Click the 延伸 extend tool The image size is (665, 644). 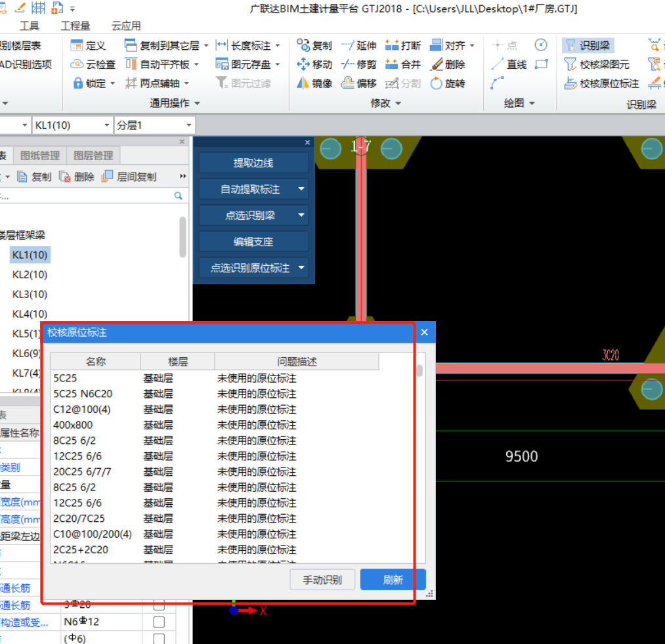359,45
